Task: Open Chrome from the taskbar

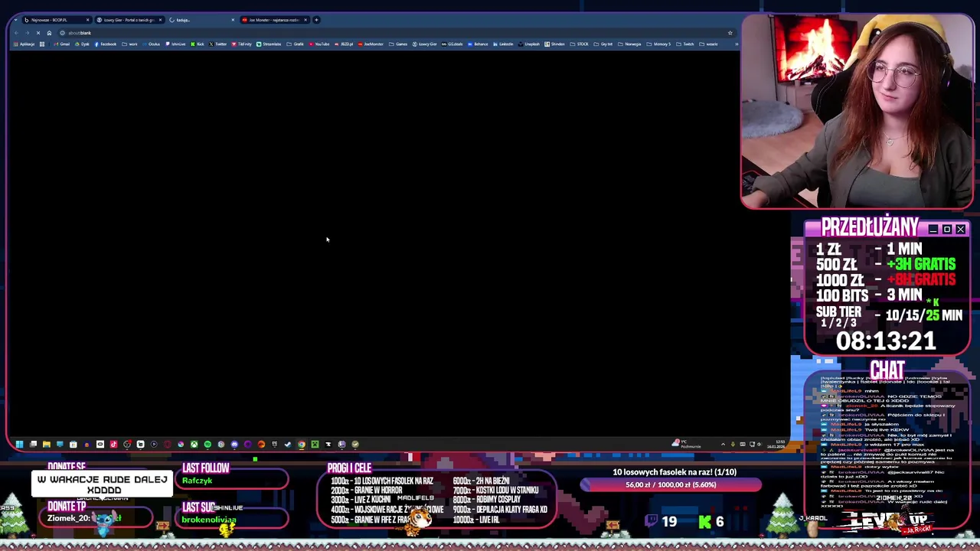Action: point(301,444)
